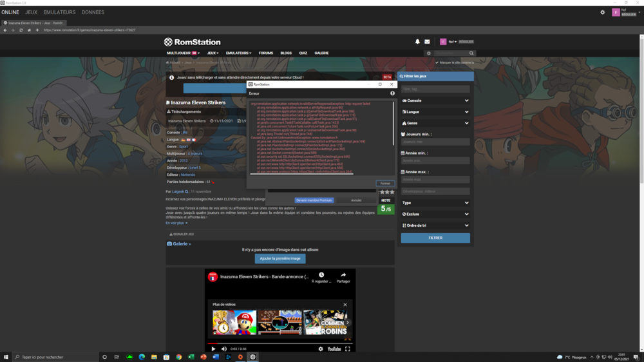
Task: Expand En voir plus description
Action: point(176,223)
